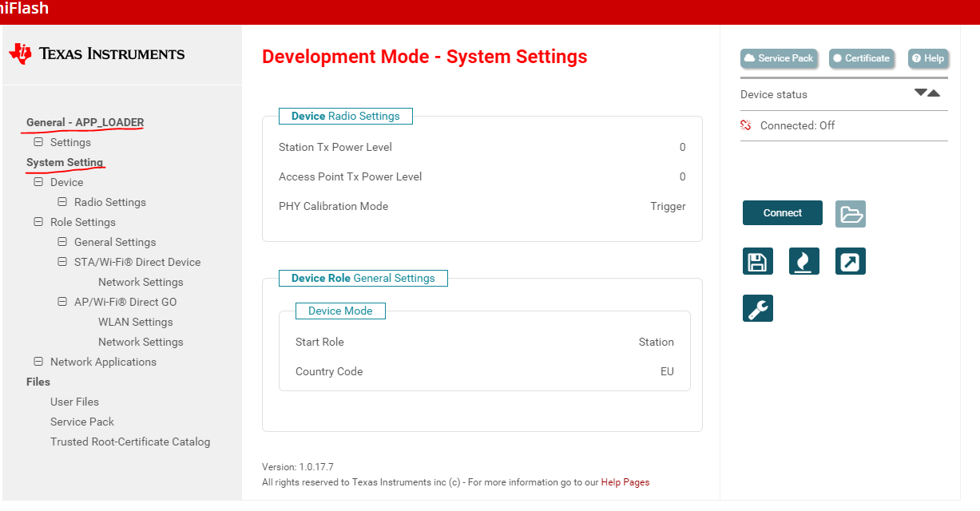Image resolution: width=980 pixels, height=511 pixels.
Task: Collapse the Device tree node
Action: click(x=38, y=182)
